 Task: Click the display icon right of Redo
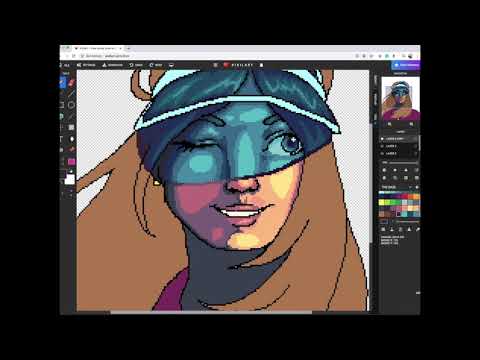click(x=171, y=65)
